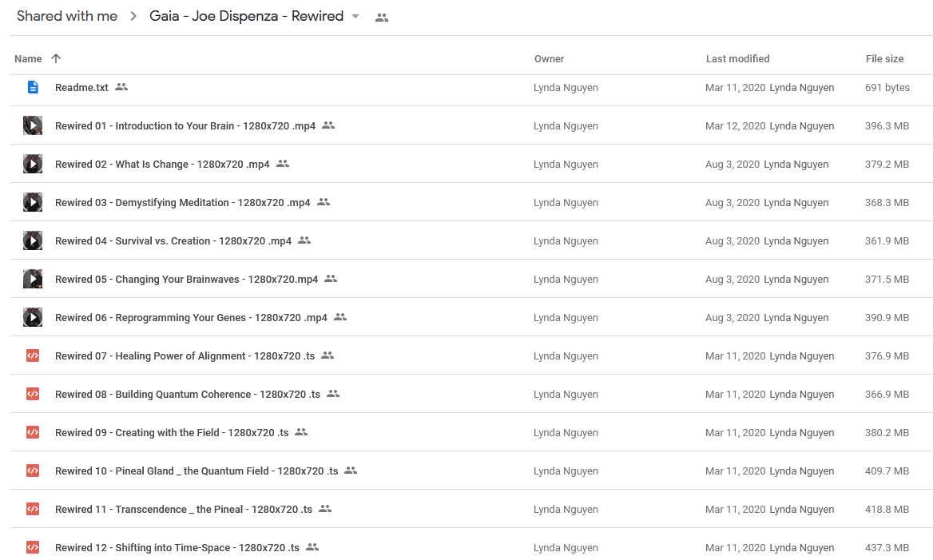Click shared icon next to Rewired 12
Image resolution: width=933 pixels, height=560 pixels.
(x=312, y=547)
